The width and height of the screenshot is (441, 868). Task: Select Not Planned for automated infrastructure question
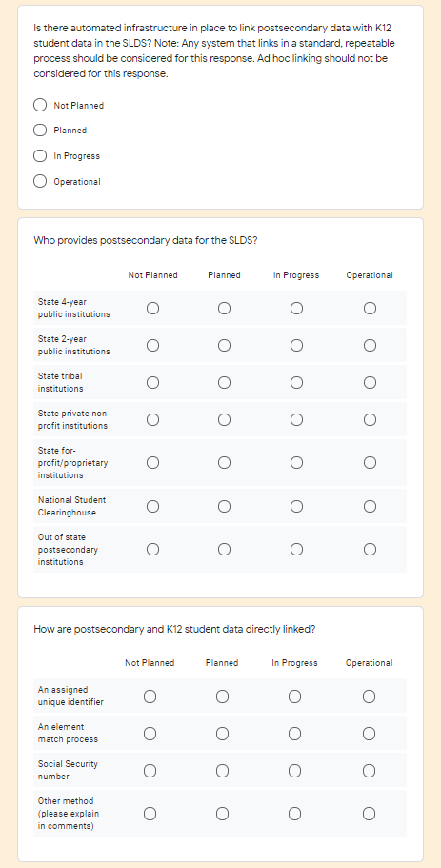pyautogui.click(x=40, y=105)
